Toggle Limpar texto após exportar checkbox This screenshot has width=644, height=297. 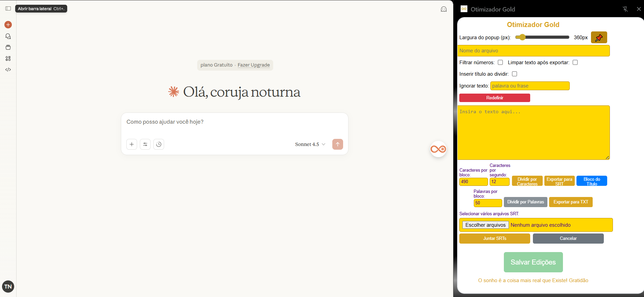(575, 63)
